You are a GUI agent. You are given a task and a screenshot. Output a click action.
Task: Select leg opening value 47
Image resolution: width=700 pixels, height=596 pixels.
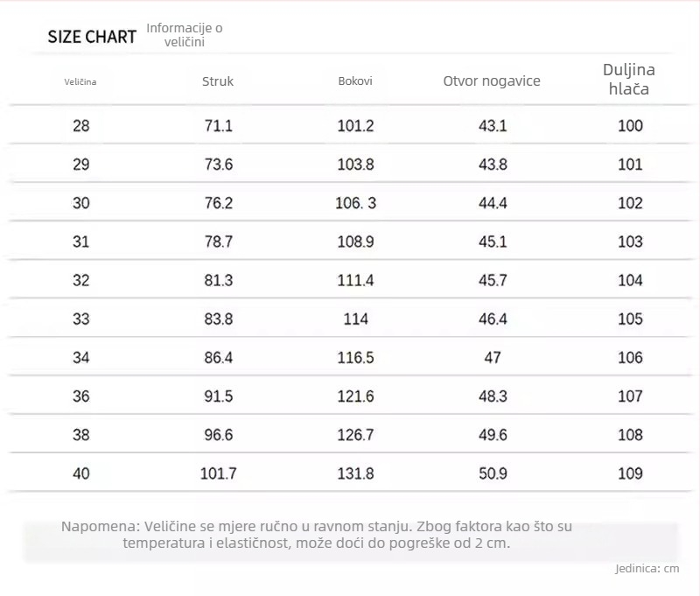click(x=493, y=358)
